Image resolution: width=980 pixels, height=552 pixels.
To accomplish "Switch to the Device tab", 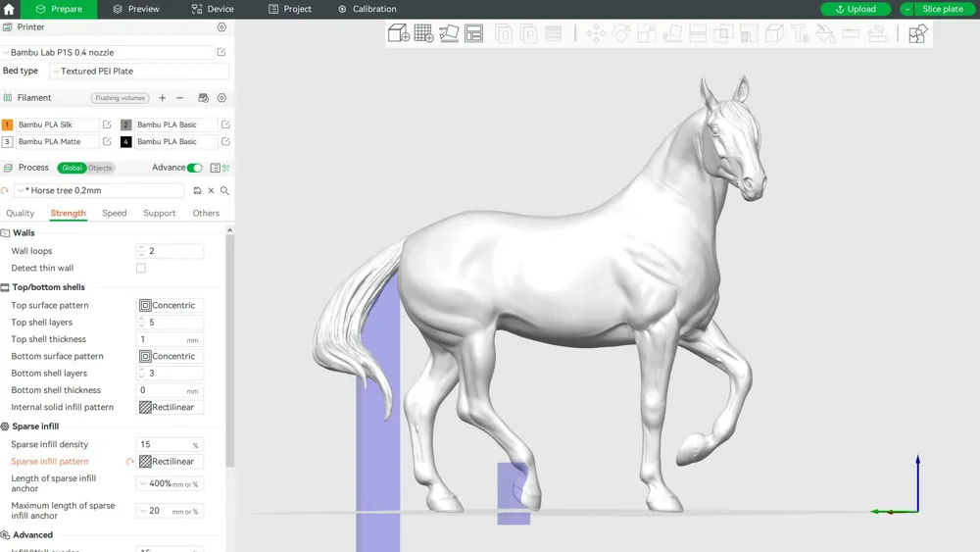I will click(x=213, y=9).
